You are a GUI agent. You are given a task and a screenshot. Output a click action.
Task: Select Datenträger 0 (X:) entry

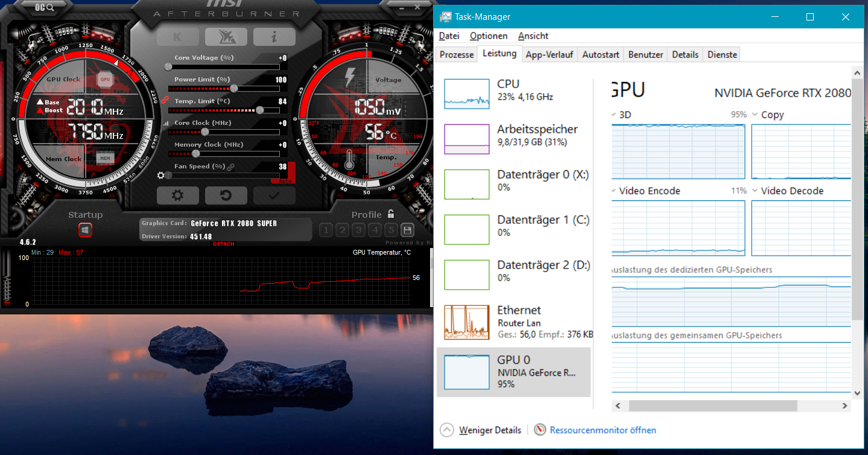click(513, 184)
